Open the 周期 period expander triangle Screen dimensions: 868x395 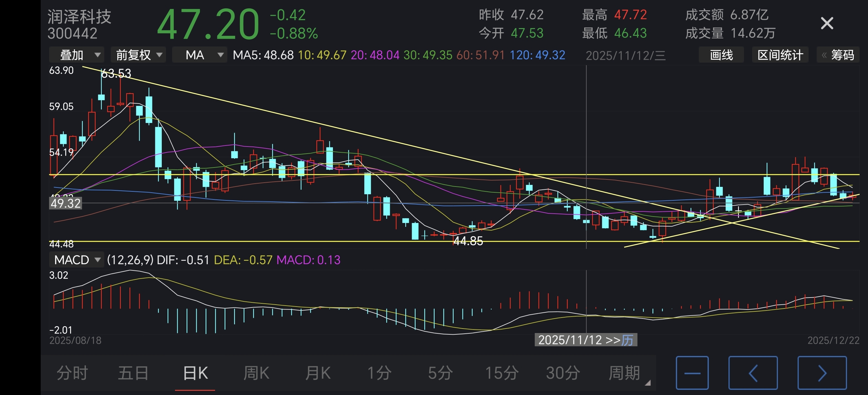pyautogui.click(x=647, y=382)
